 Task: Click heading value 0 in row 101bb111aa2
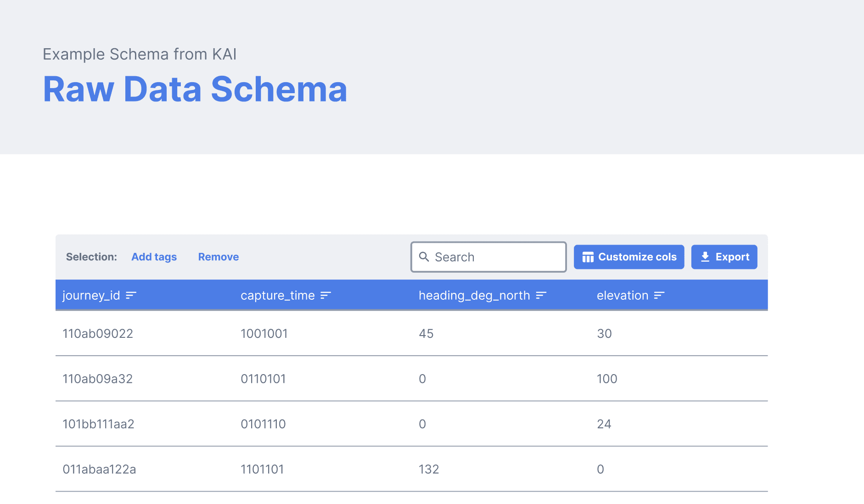[x=422, y=424]
